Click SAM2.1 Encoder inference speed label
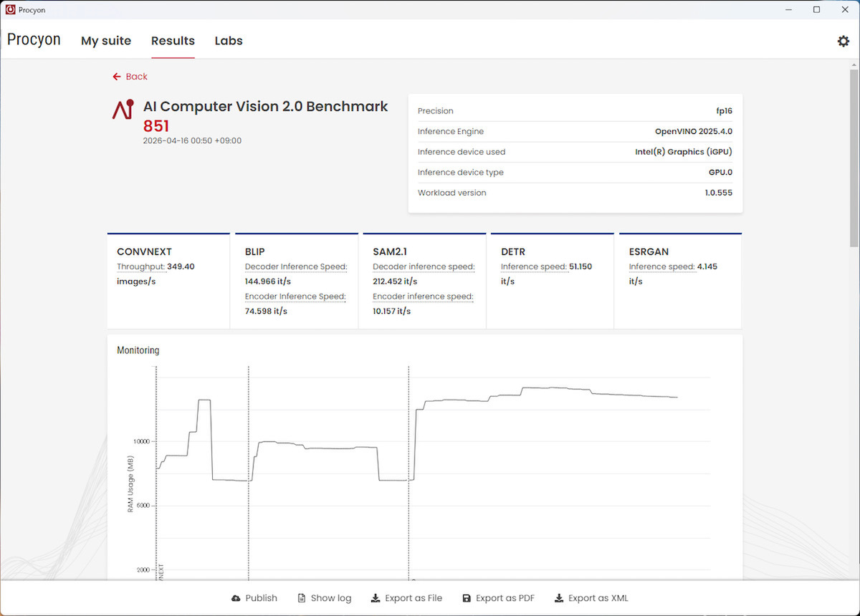Image resolution: width=860 pixels, height=616 pixels. (423, 297)
